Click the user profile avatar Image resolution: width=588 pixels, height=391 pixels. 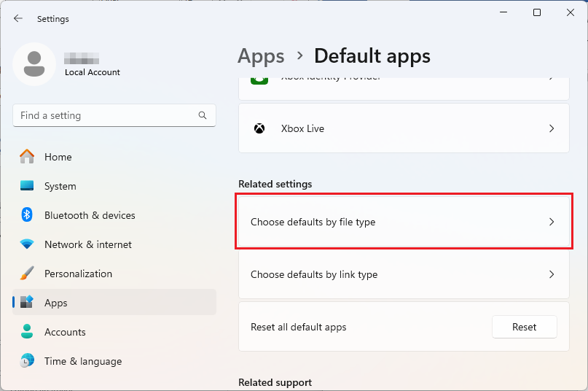pyautogui.click(x=34, y=64)
